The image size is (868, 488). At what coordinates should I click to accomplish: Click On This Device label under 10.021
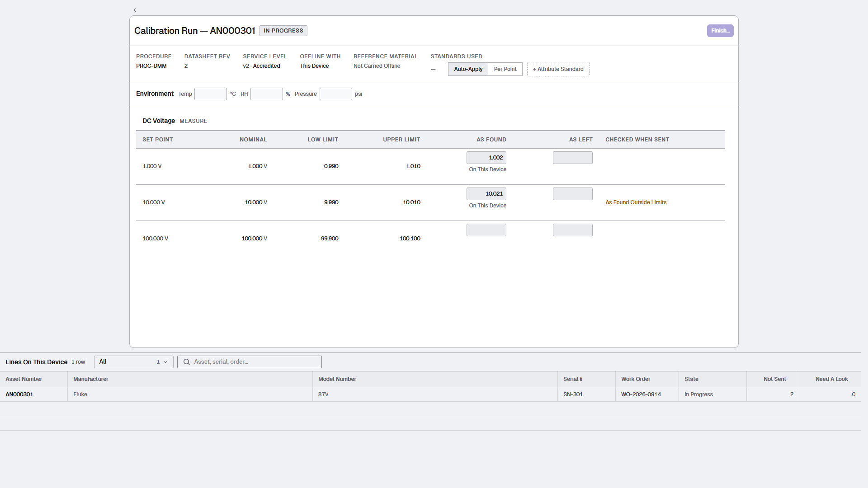[x=488, y=206]
